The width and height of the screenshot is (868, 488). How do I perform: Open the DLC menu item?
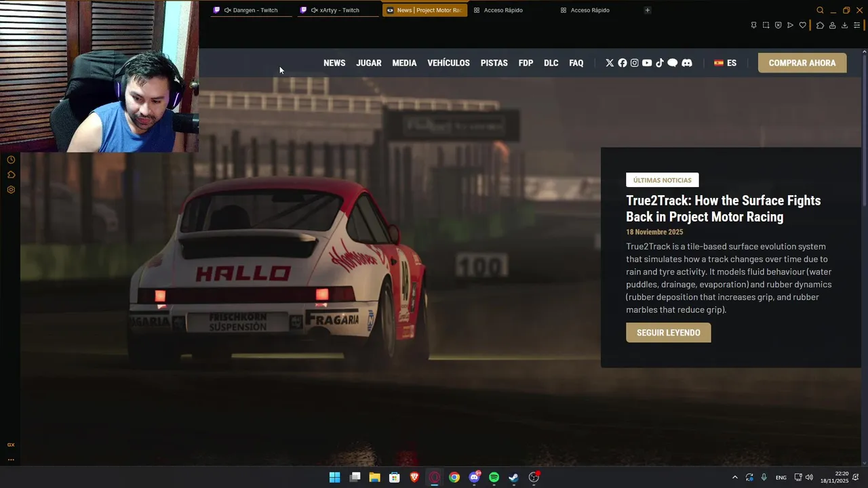551,63
